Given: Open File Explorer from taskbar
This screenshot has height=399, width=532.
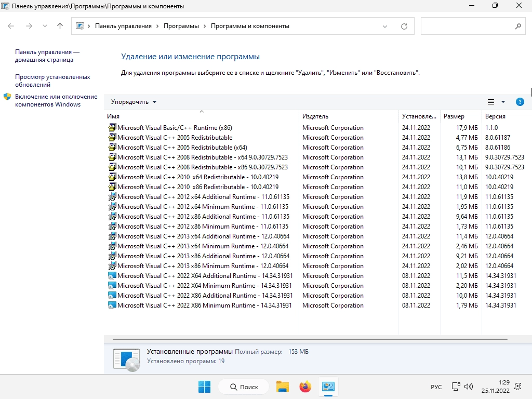Looking at the screenshot, I should coord(282,387).
